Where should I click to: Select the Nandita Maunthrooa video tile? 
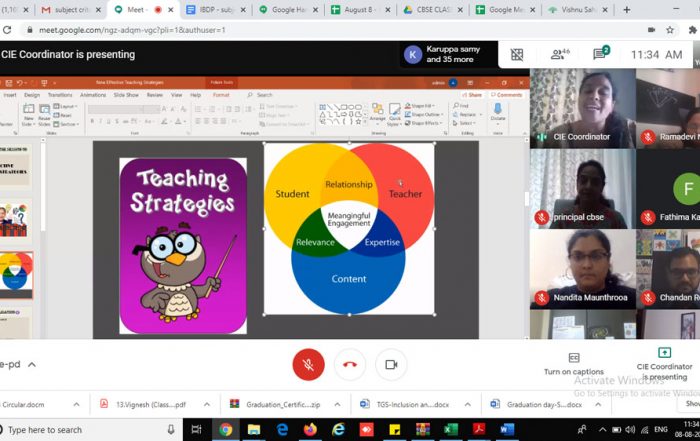coord(582,269)
